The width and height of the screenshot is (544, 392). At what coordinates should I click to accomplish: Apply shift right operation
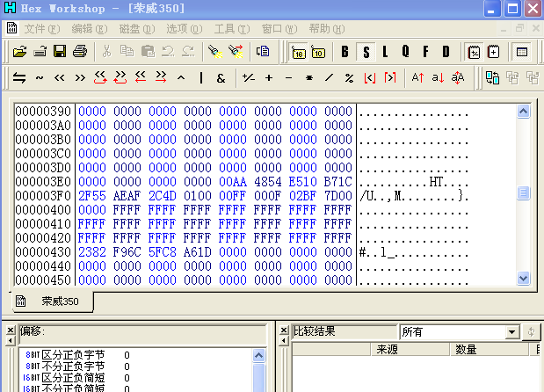(80, 78)
